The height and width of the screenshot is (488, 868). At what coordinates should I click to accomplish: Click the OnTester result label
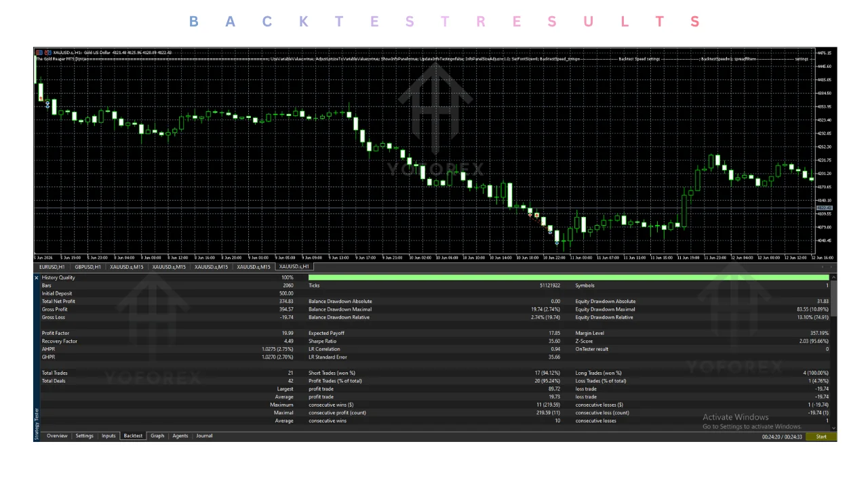(592, 349)
